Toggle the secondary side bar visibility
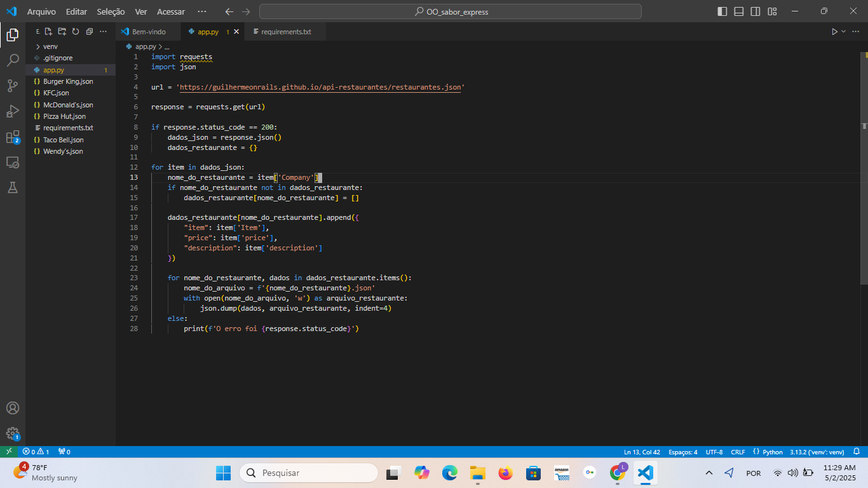The image size is (868, 488). [756, 11]
